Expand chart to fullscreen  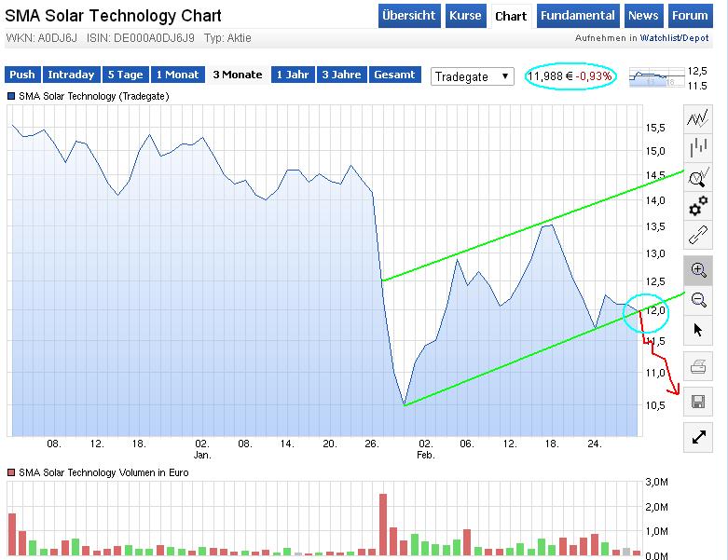coord(698,437)
